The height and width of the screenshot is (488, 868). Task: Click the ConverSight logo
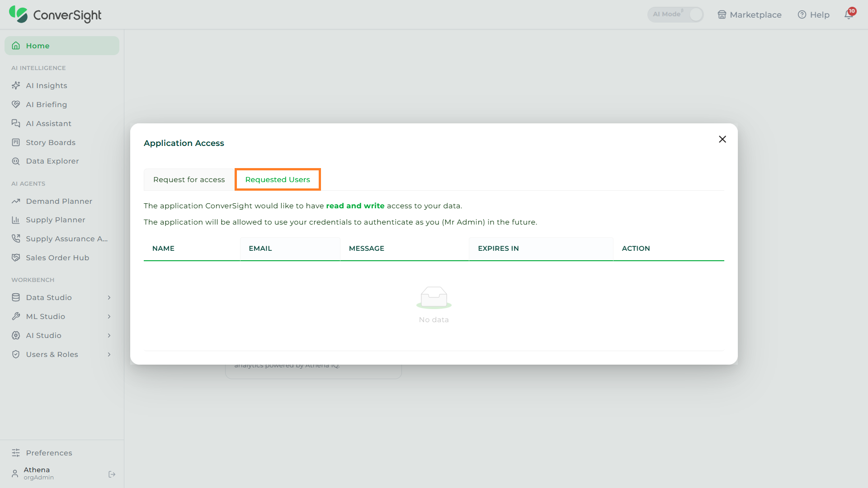click(55, 14)
